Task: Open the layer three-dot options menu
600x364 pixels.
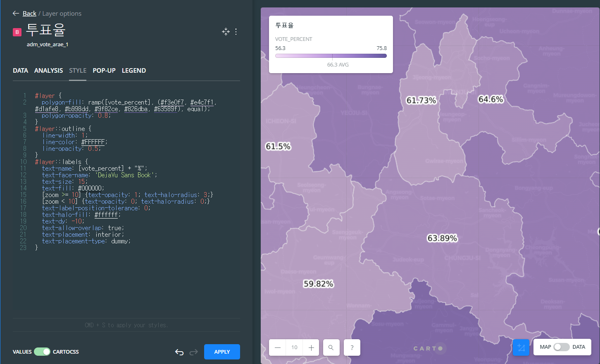Action: (x=236, y=31)
